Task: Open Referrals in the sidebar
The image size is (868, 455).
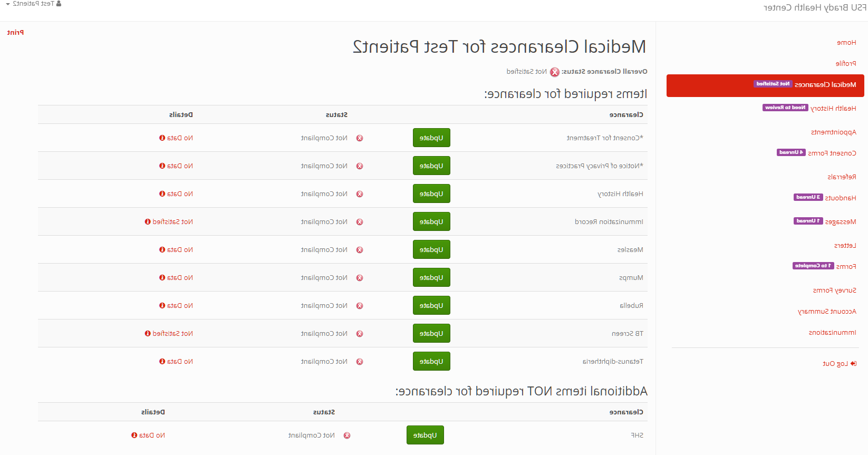Action: 842,177
